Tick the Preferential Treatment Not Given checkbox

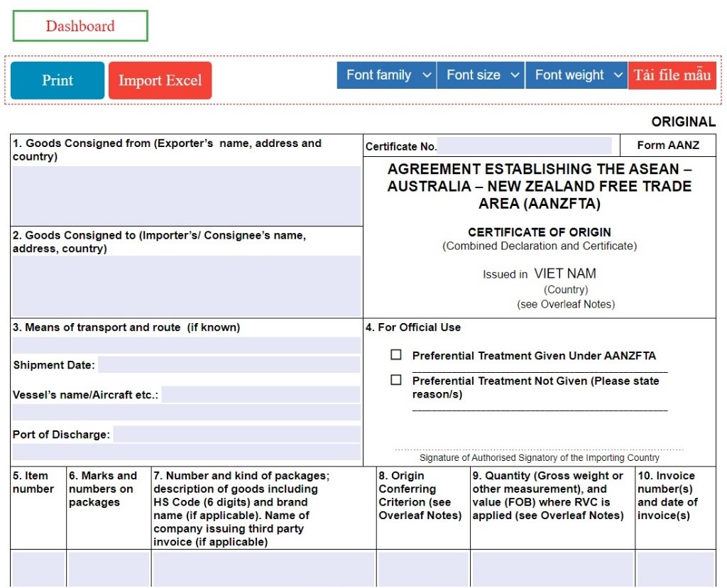tap(396, 381)
